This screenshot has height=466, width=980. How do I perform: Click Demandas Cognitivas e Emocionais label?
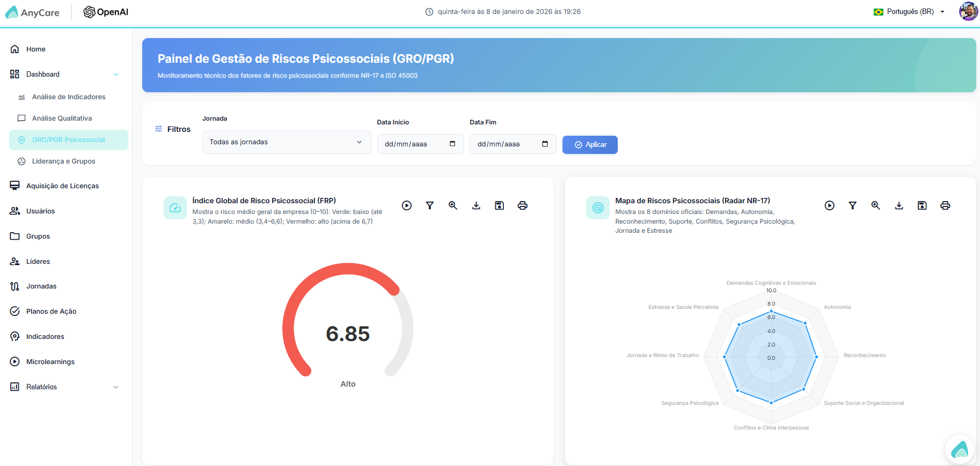pos(771,283)
